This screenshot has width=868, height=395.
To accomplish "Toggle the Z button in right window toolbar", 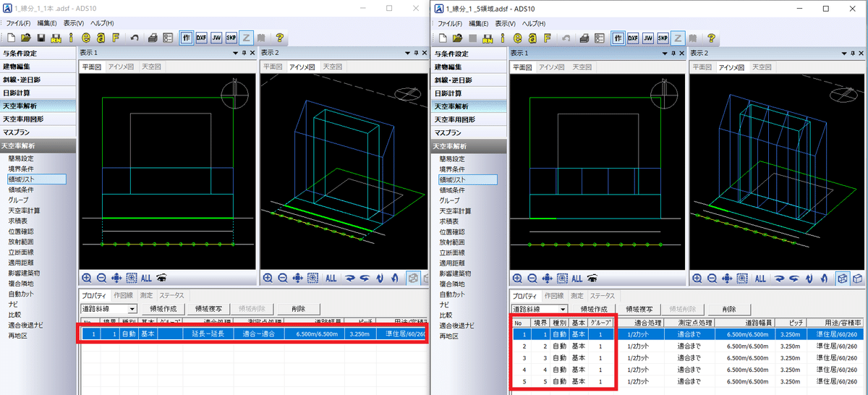I will 678,38.
